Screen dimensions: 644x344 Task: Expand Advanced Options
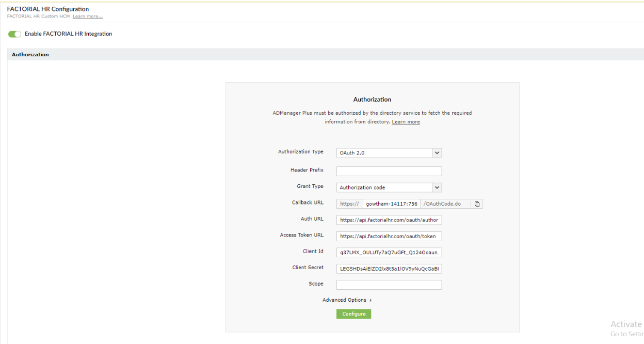tap(347, 300)
